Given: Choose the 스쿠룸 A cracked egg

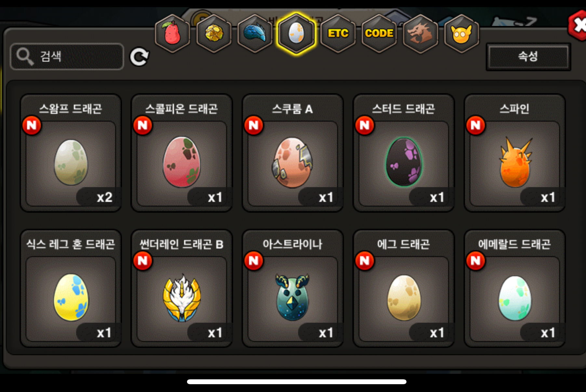Looking at the screenshot, I should pos(293,153).
